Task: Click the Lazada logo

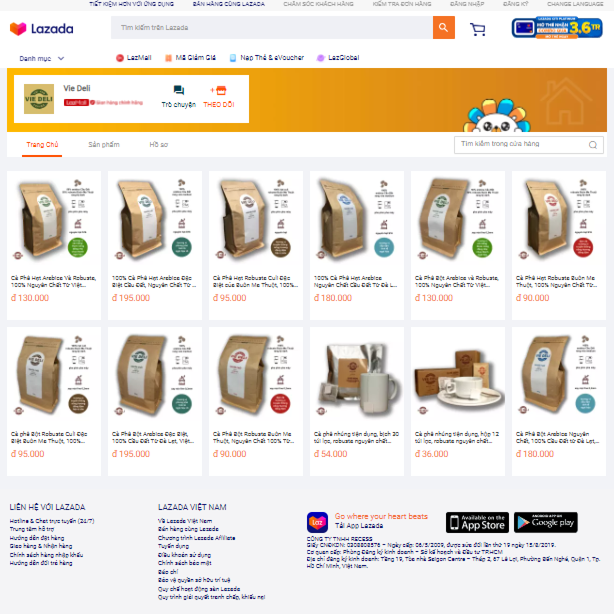Action: (42, 29)
